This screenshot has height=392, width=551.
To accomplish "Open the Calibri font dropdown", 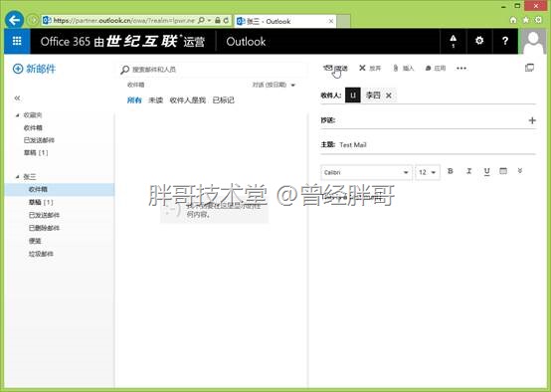I will [366, 172].
